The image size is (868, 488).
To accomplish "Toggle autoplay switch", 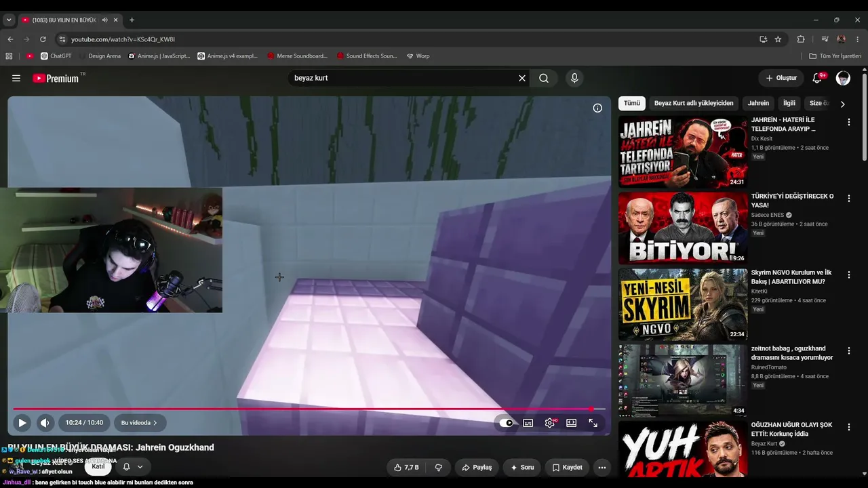I will click(507, 423).
